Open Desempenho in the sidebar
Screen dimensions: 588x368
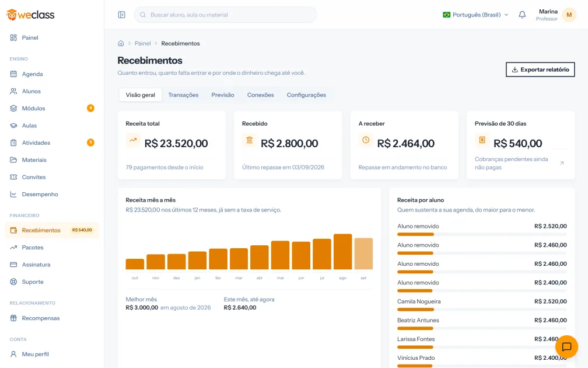(x=52, y=194)
